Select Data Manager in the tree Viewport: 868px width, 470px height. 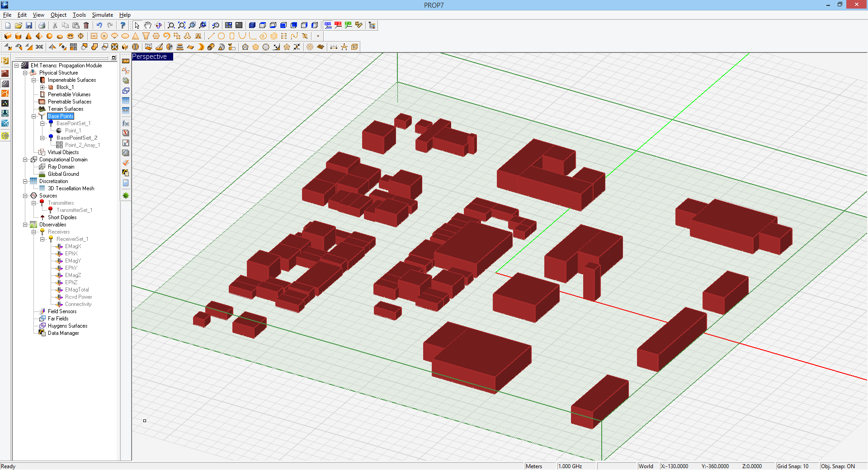tap(63, 333)
